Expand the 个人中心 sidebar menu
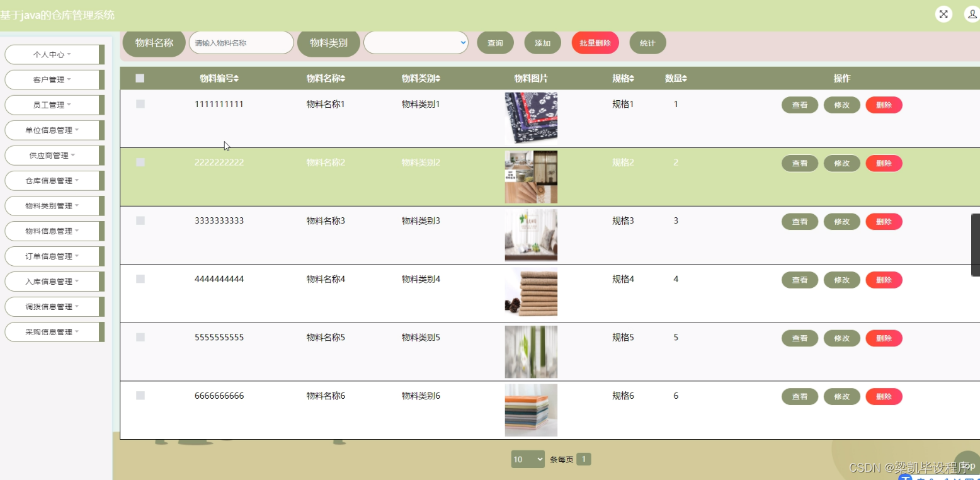Image resolution: width=980 pixels, height=480 pixels. click(x=54, y=55)
